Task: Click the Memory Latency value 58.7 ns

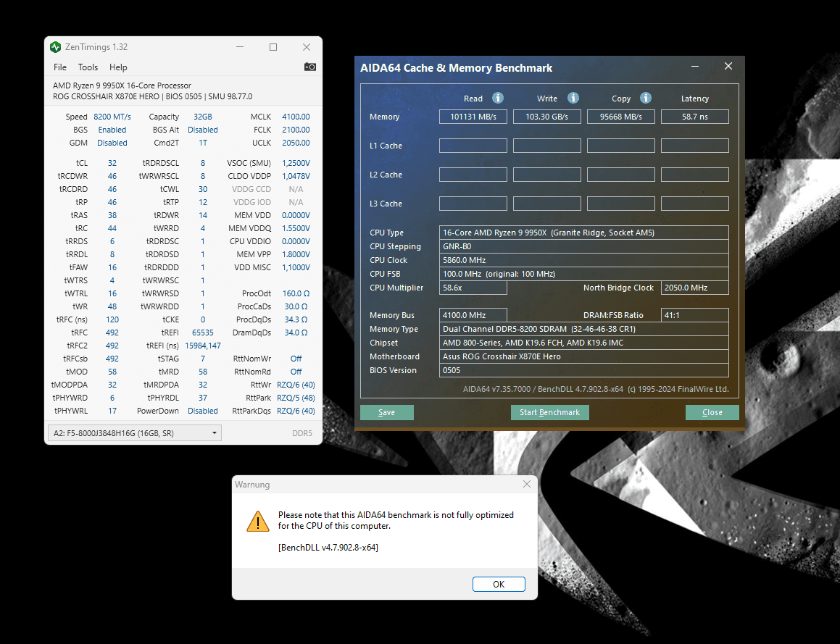Action: pos(695,117)
